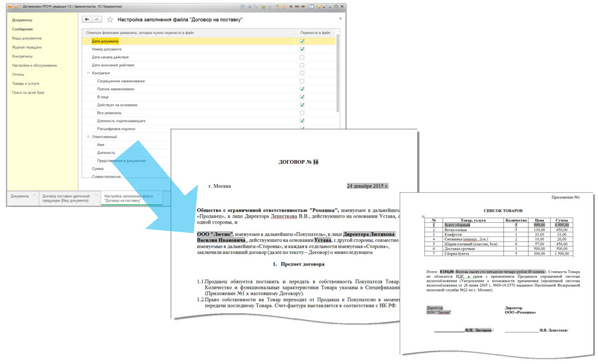Open the calendar icon in title bar
The image size is (598, 364).
[x=283, y=6]
